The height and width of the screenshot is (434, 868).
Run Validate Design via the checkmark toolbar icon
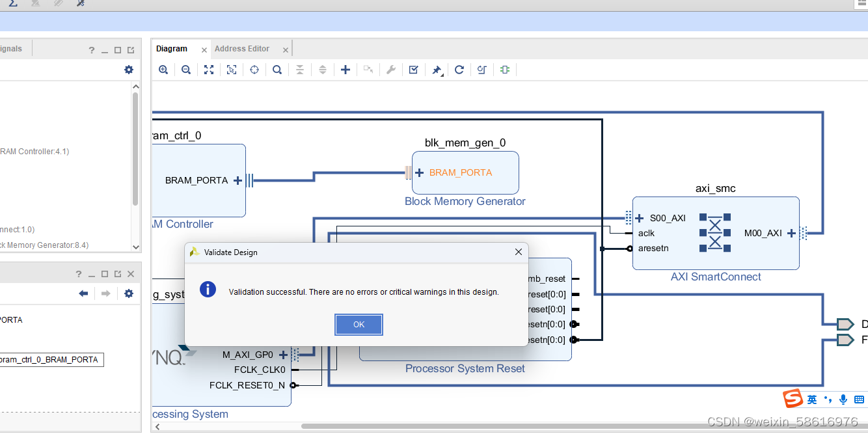pos(413,70)
